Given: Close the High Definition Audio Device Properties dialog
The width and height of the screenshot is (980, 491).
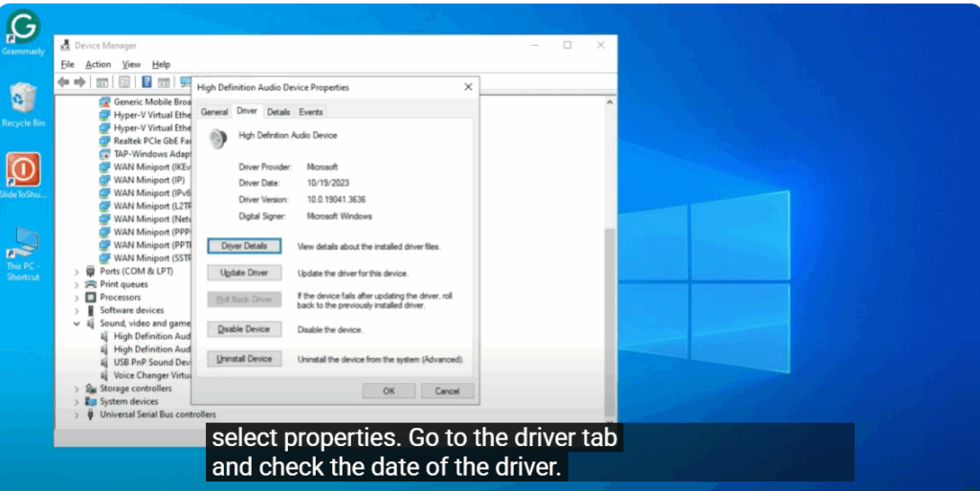Looking at the screenshot, I should [x=468, y=87].
